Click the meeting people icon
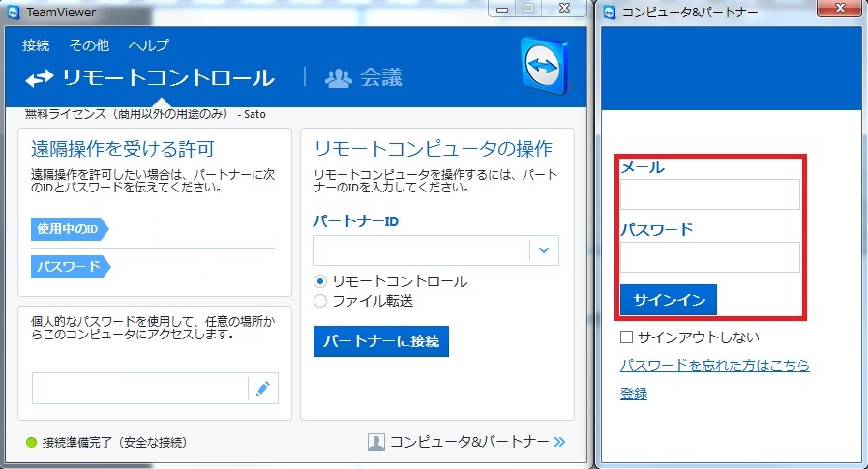The image size is (868, 469). coord(339,78)
